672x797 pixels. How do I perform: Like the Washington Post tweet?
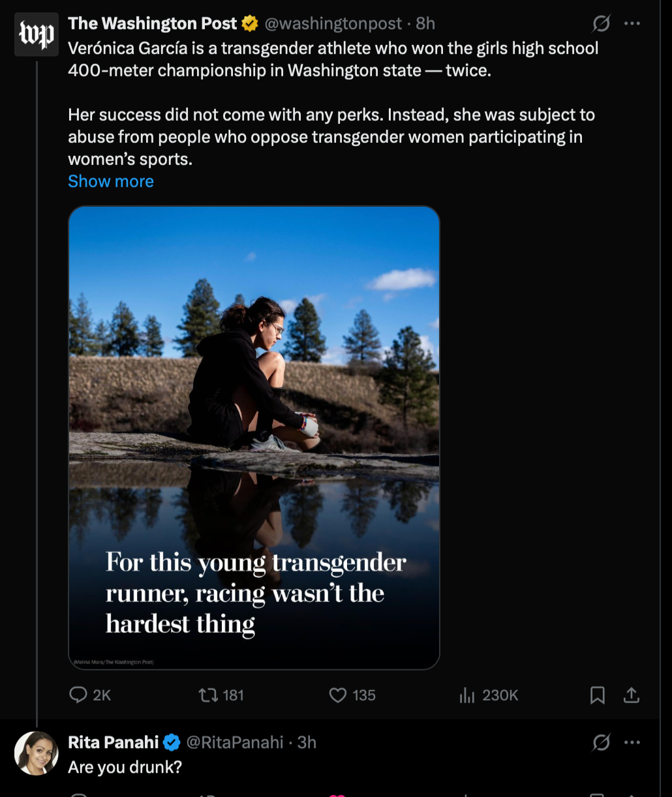pos(338,695)
